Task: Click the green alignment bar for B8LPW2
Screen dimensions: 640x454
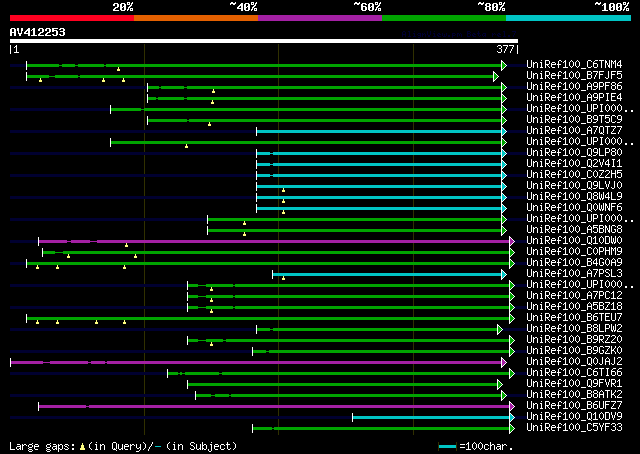Action: pos(377,329)
